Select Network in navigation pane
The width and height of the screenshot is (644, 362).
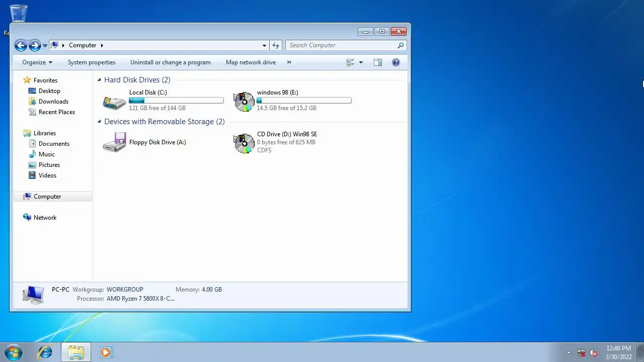point(45,218)
